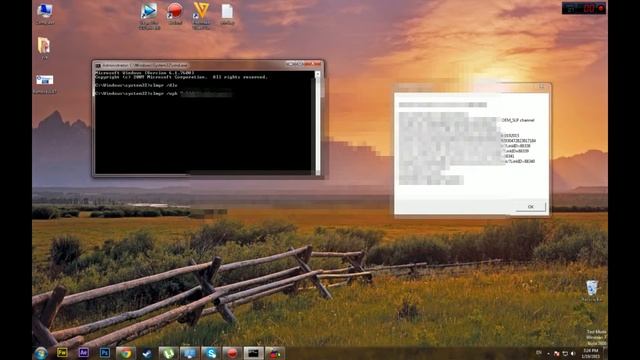Open the Windows Start orb
640x360 pixels.
tap(41, 353)
